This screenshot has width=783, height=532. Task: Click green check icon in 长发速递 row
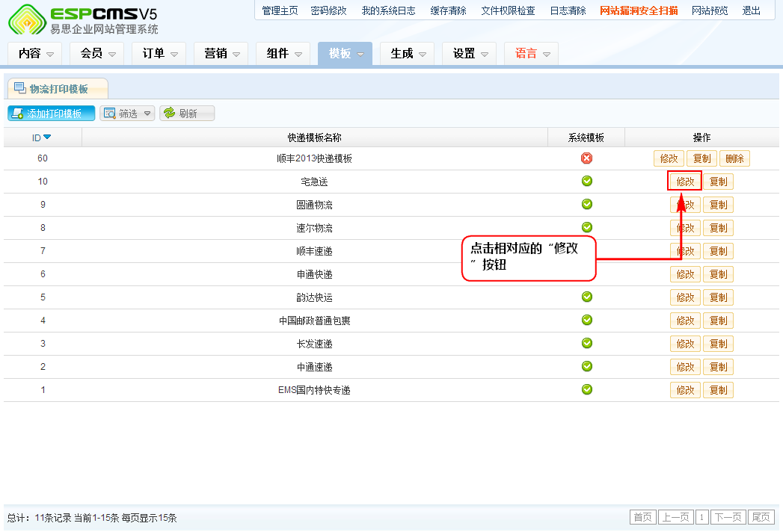(x=587, y=343)
